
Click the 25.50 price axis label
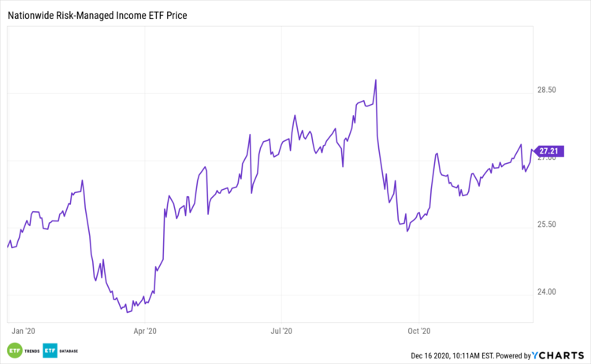click(x=547, y=225)
